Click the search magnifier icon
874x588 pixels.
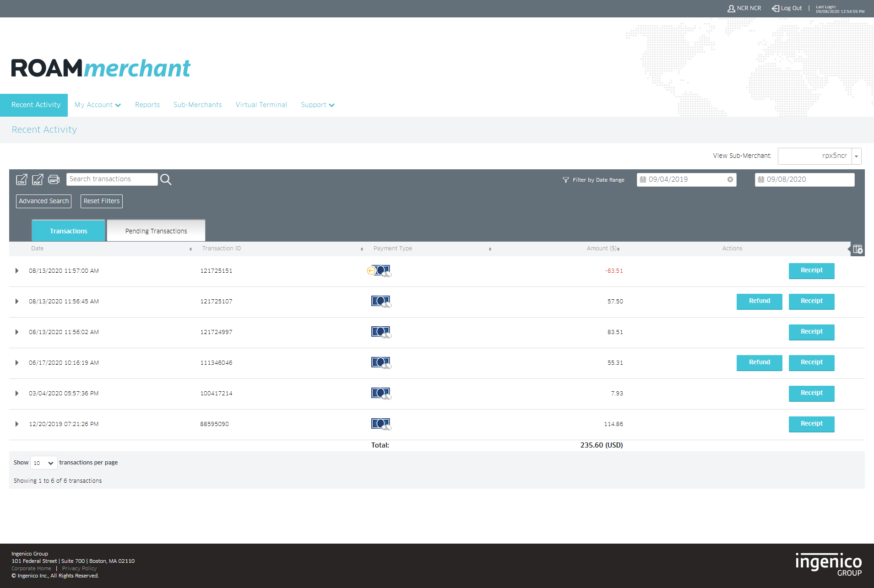pos(166,179)
